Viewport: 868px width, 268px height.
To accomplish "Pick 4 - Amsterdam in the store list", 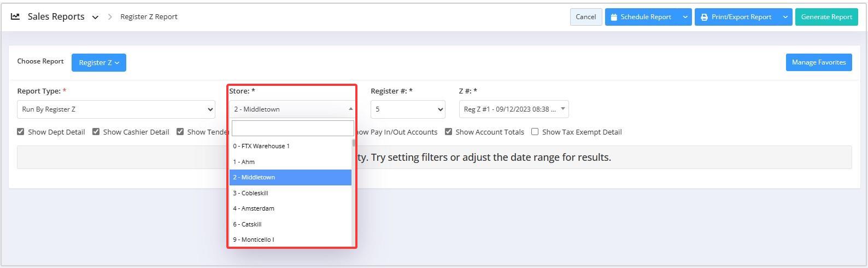I will pyautogui.click(x=254, y=208).
